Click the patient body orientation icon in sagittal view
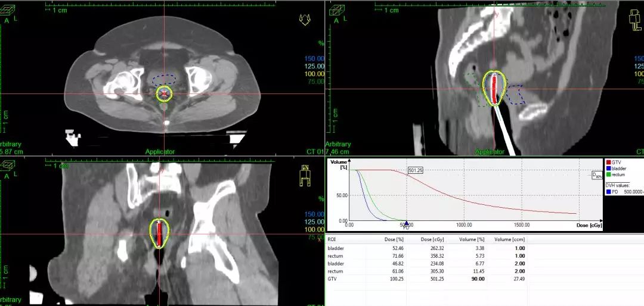The image size is (644, 306). (636, 20)
